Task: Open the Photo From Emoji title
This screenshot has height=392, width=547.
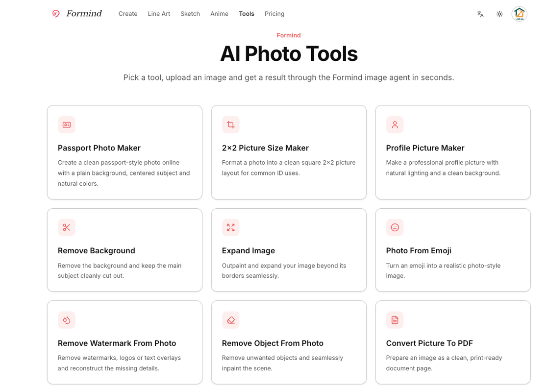Action: coord(419,251)
